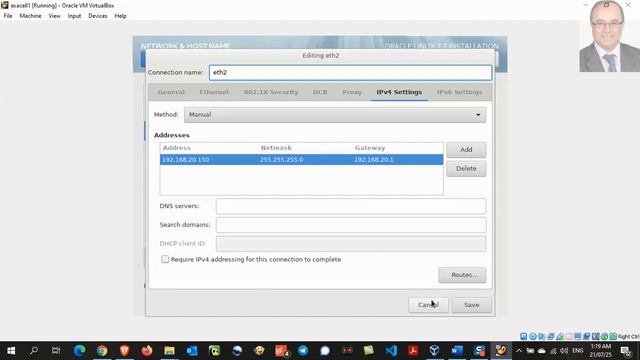The image size is (640, 360).
Task: Launch Microsoft Edge from the taskbar
Action: click(80, 351)
